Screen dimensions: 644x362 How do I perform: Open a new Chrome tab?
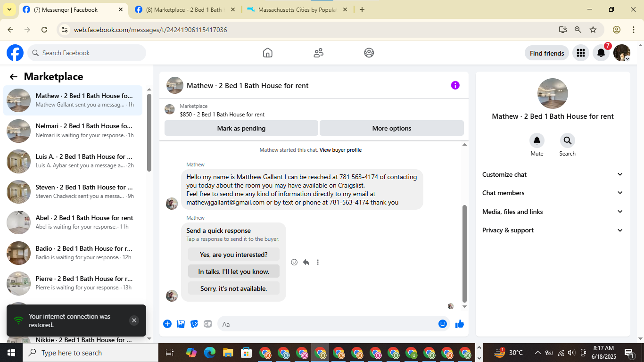pos(362,9)
